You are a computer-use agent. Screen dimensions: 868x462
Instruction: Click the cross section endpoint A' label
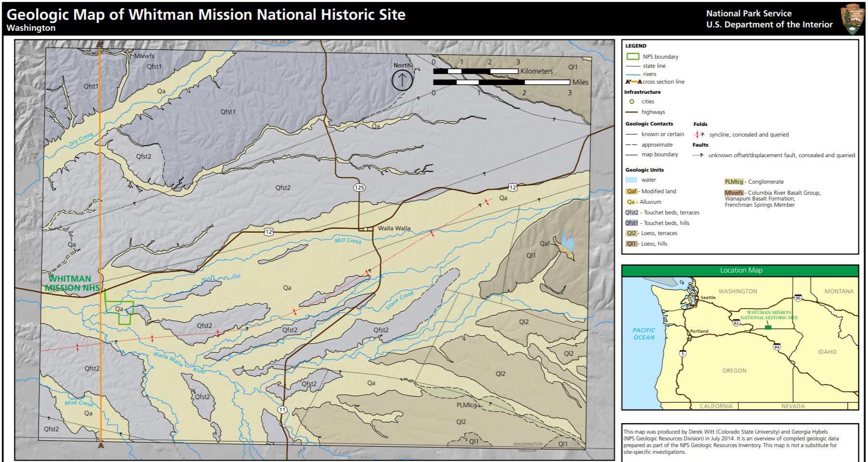(100, 45)
